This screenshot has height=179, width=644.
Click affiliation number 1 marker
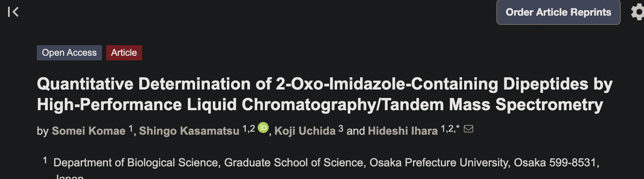45,160
